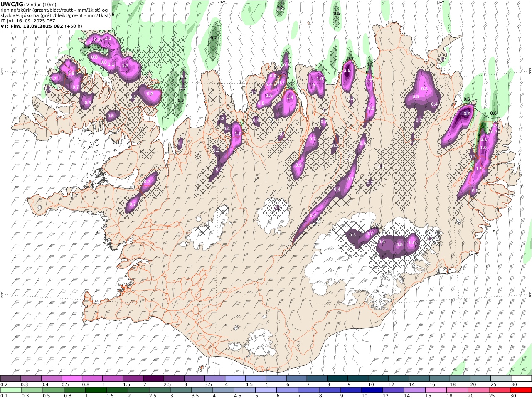
Task: Select the dark teal 8 swatch on the snow scale
Action: (x=337, y=378)
